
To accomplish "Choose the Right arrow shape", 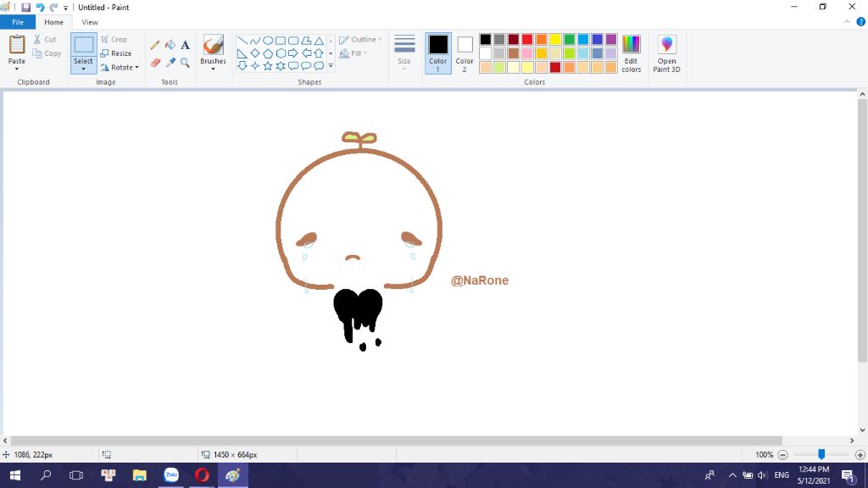I will 292,53.
